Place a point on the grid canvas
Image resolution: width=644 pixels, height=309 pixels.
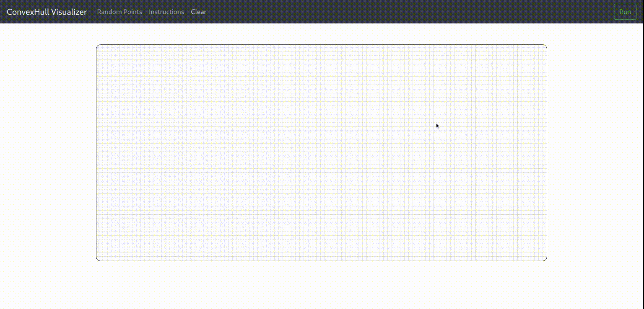click(322, 153)
